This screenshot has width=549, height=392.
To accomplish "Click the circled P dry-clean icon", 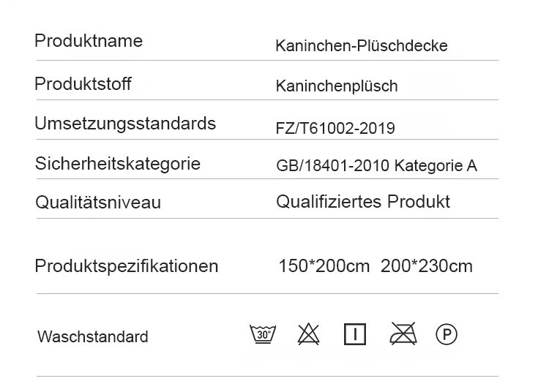I will (447, 334).
